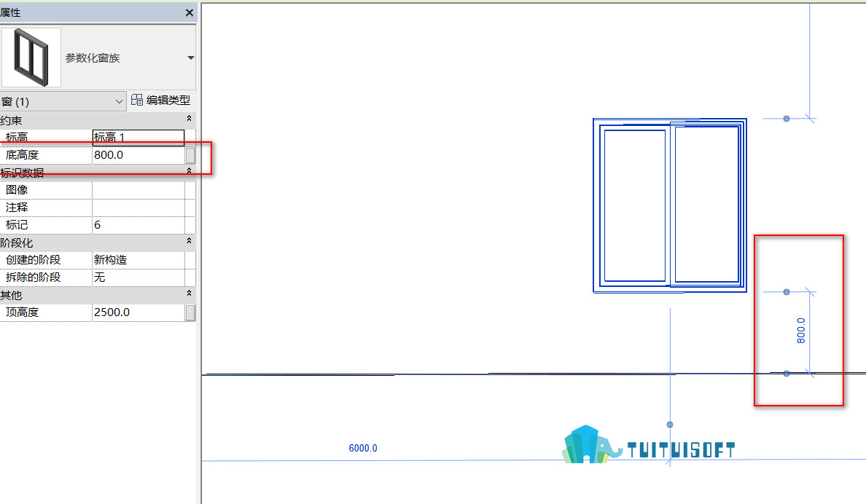Click the 创建的阶段 parameter label
The height and width of the screenshot is (504, 866).
[x=33, y=260]
